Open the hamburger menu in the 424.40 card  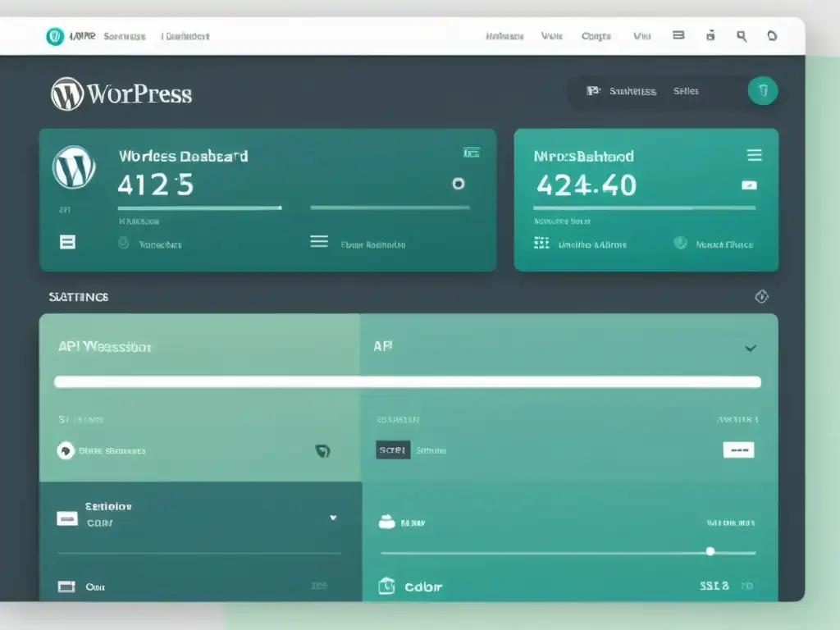[755, 155]
